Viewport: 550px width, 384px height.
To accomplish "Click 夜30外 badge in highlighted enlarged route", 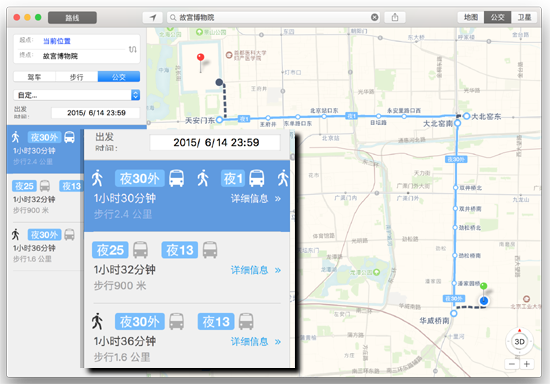I will click(x=140, y=178).
